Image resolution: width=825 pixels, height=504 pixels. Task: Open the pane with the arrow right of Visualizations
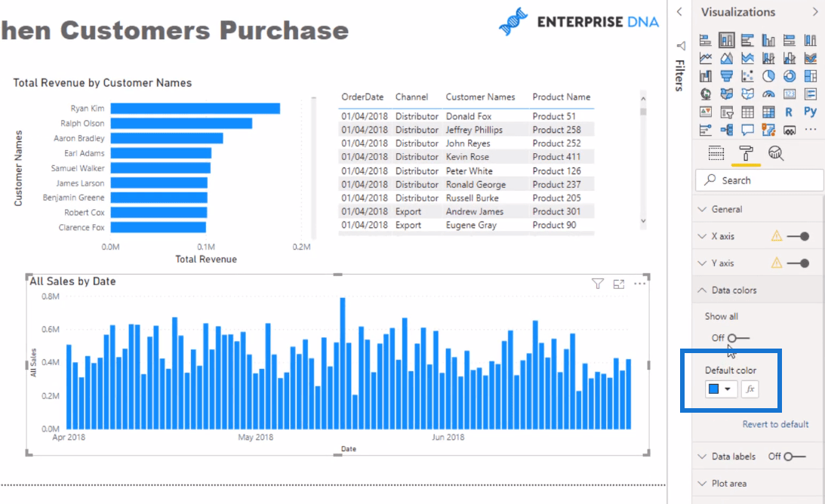[x=815, y=11]
